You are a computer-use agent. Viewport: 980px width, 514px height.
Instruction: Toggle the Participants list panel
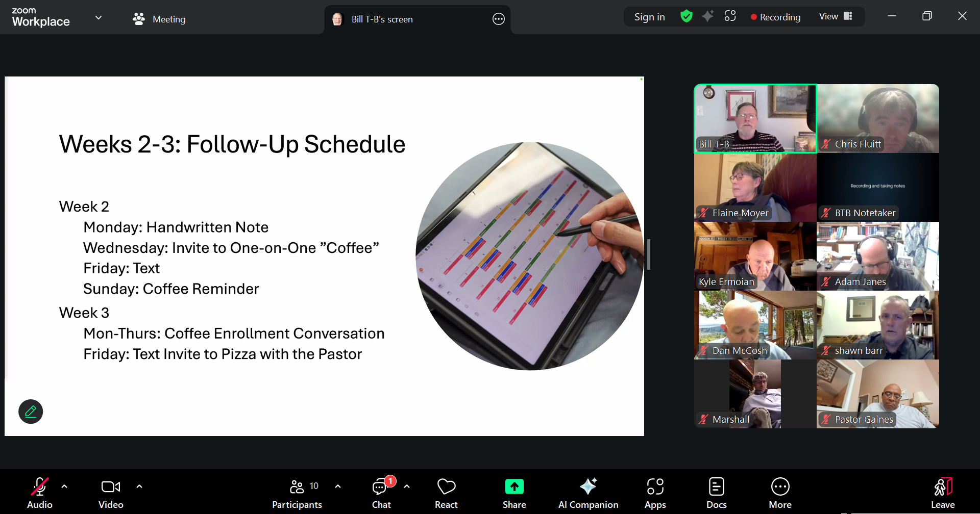click(x=297, y=493)
